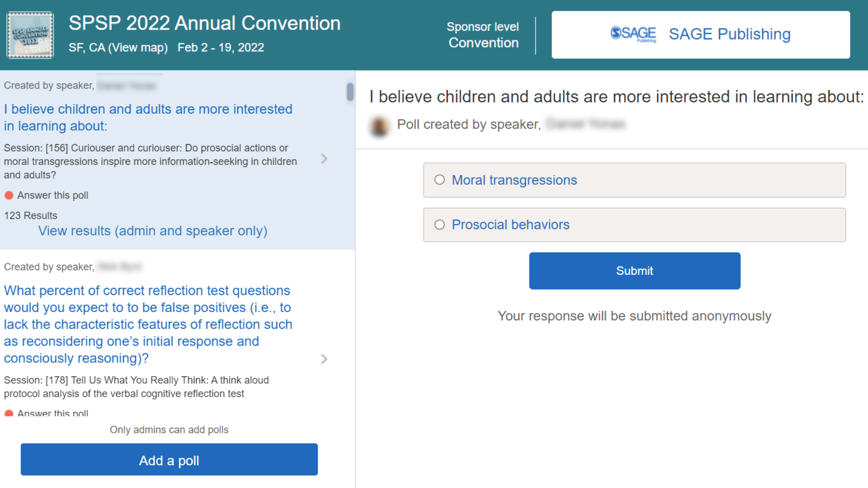868x488 pixels.
Task: Submit the poll response
Action: (x=634, y=270)
